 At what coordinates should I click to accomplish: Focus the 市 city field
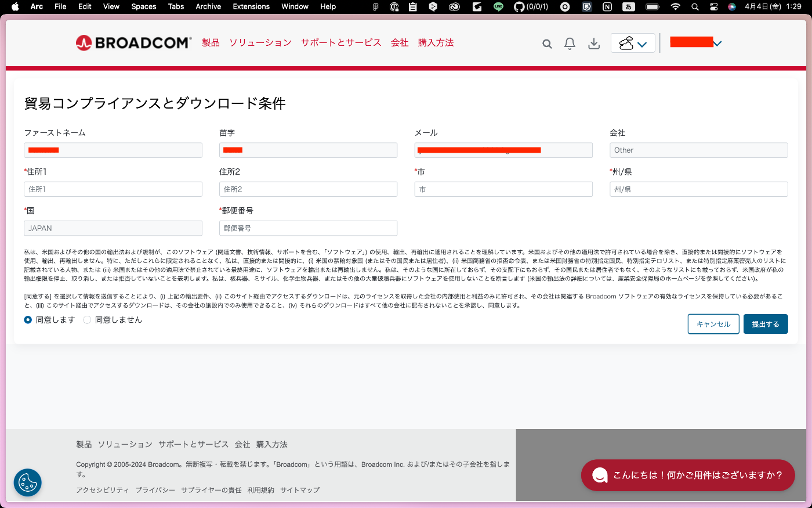tap(503, 189)
